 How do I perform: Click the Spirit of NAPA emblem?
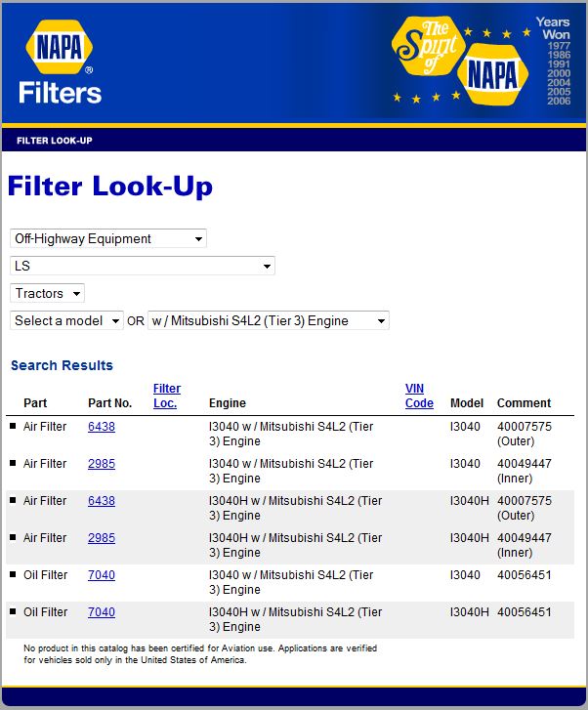[x=460, y=61]
